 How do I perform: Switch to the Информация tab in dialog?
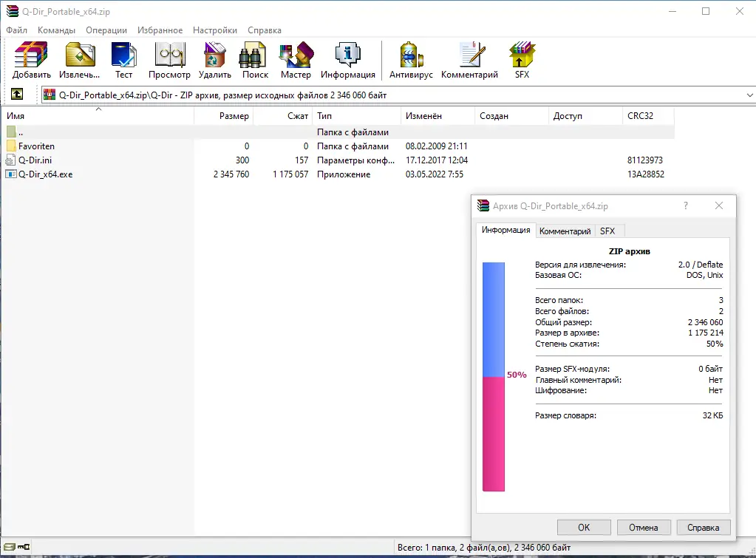[x=505, y=230]
